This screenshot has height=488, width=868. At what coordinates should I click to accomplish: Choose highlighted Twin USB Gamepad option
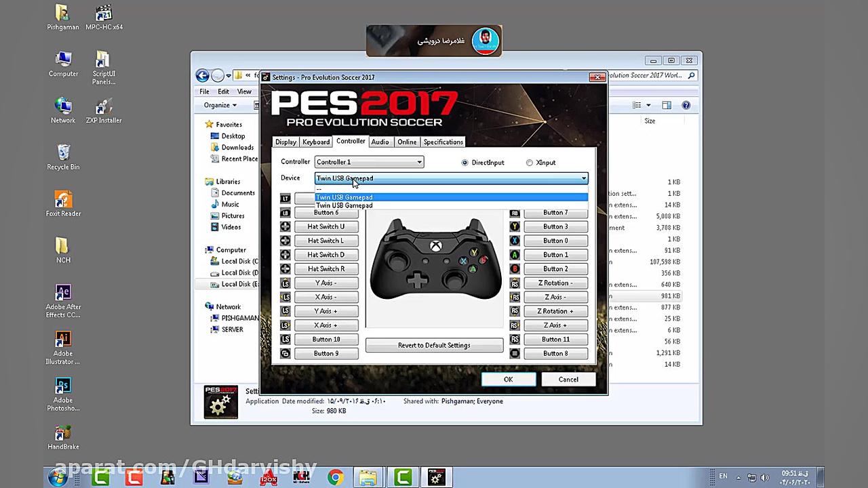[451, 197]
